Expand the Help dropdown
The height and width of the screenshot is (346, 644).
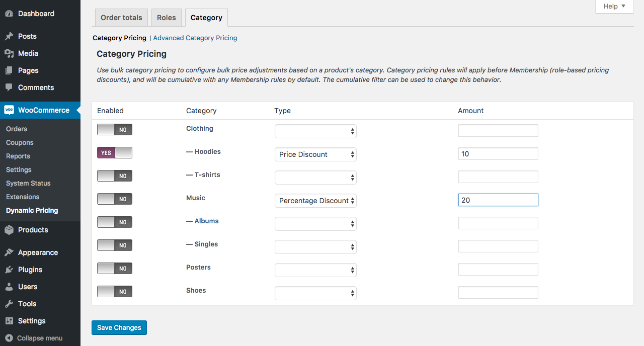(614, 6)
